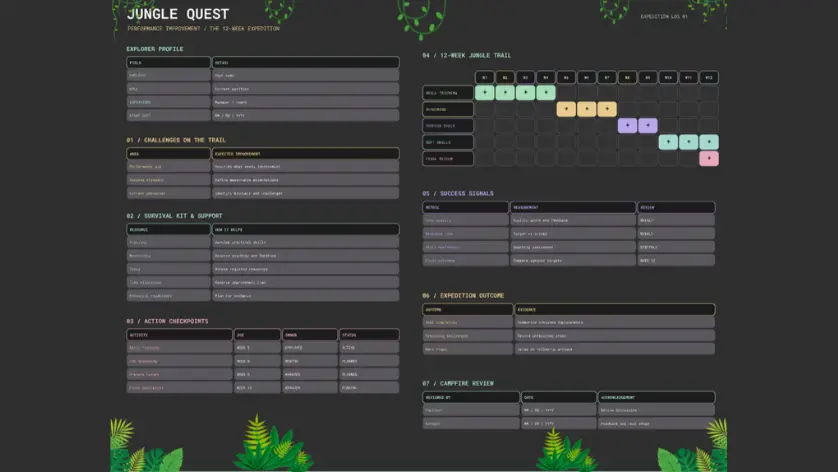Select the '04 / 12-Week Jungle Trail' heading

point(467,56)
